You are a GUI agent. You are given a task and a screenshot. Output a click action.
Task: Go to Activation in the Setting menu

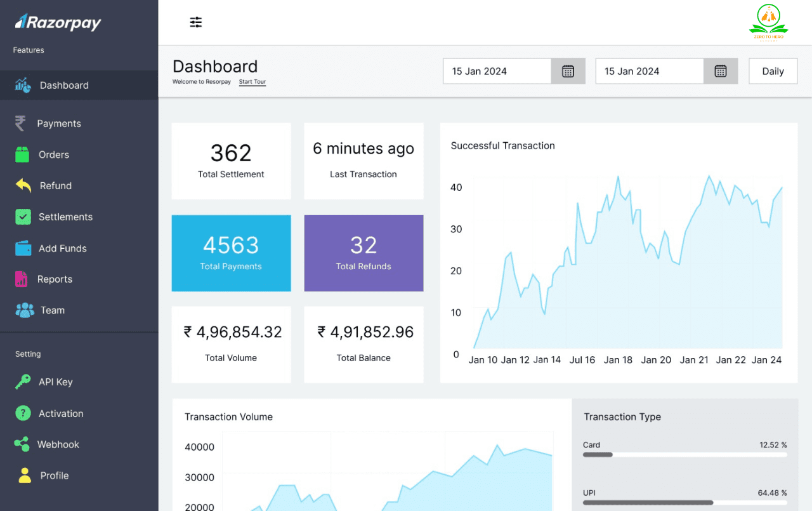pyautogui.click(x=60, y=413)
